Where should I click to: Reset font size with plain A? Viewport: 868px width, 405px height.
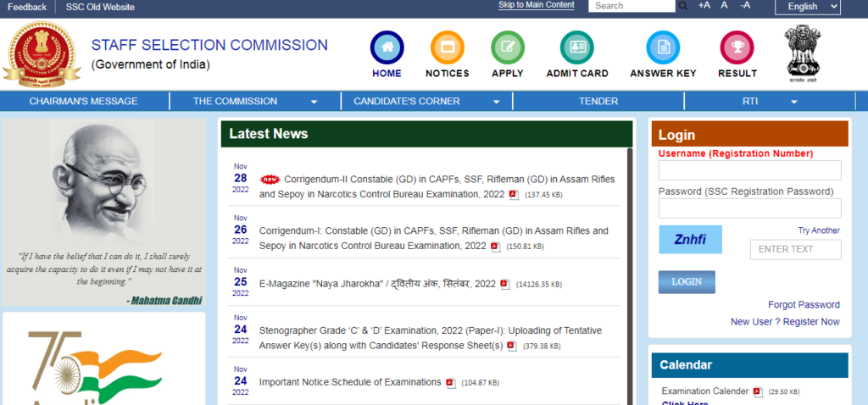click(724, 6)
